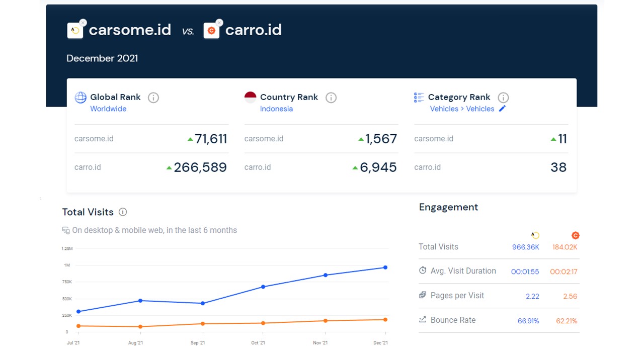Open the Global Rank info tooltip icon

pos(153,98)
